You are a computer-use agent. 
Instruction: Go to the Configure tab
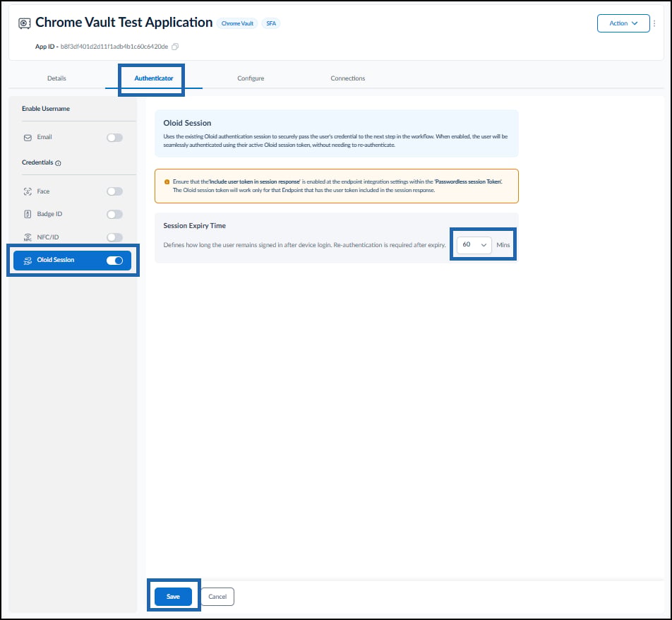[x=251, y=78]
